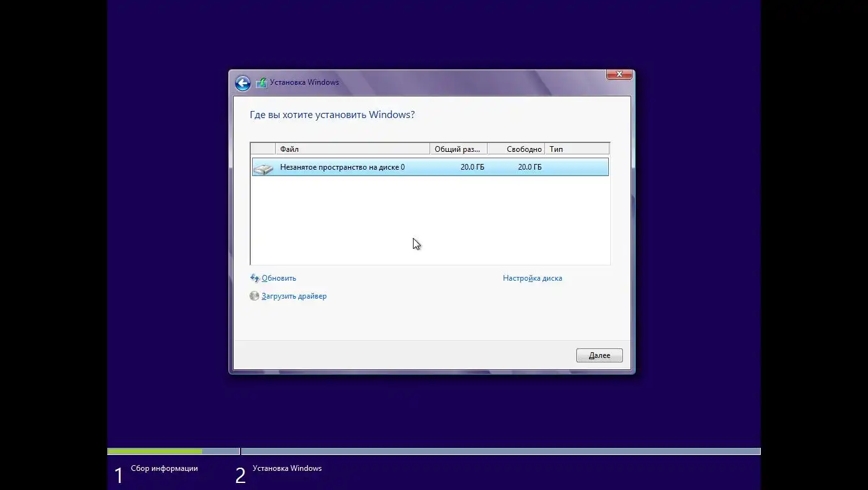Click the refresh icon next to Обновить
This screenshot has width=868, height=490.
(255, 278)
